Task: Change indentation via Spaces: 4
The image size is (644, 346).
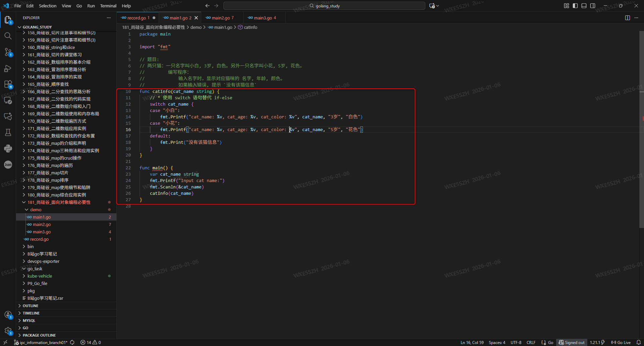Action: click(497, 342)
